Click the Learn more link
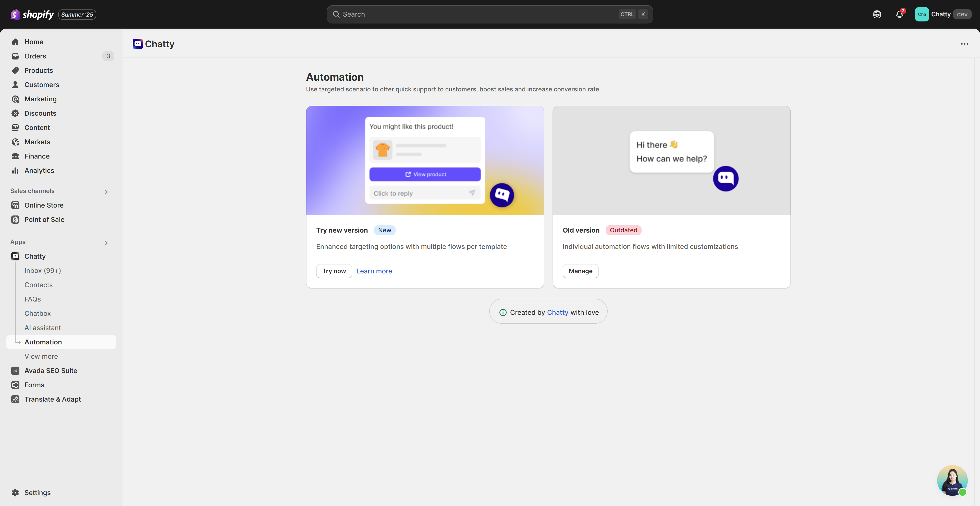This screenshot has height=506, width=980. click(374, 271)
